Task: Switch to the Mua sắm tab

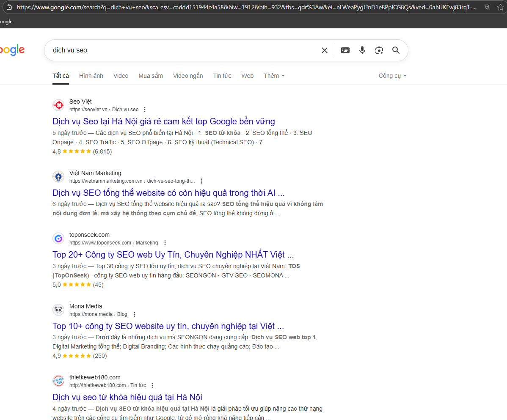Action: pyautogui.click(x=151, y=76)
